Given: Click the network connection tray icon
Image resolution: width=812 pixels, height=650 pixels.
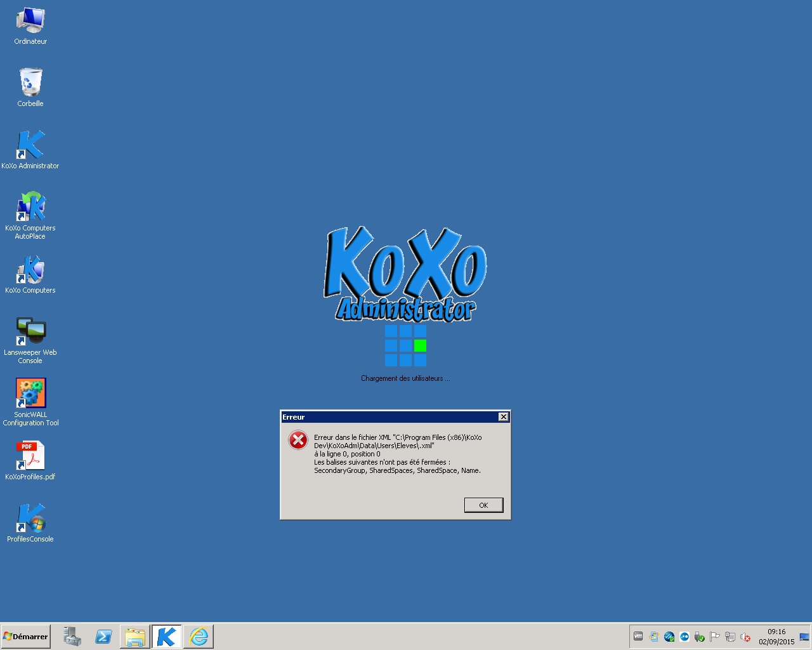Looking at the screenshot, I should pos(730,637).
